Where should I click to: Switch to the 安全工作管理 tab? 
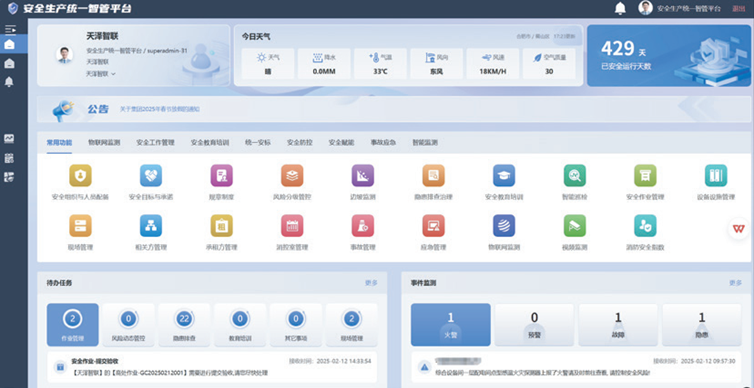pos(155,143)
